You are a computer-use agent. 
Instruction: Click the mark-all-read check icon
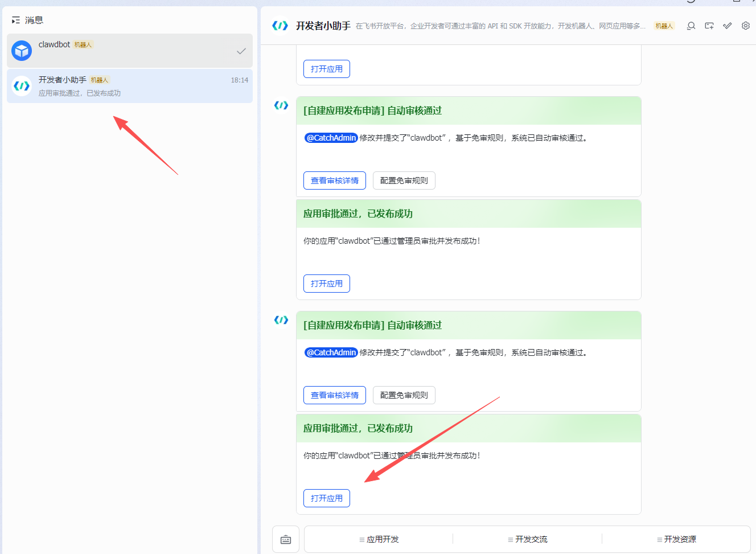tap(727, 26)
